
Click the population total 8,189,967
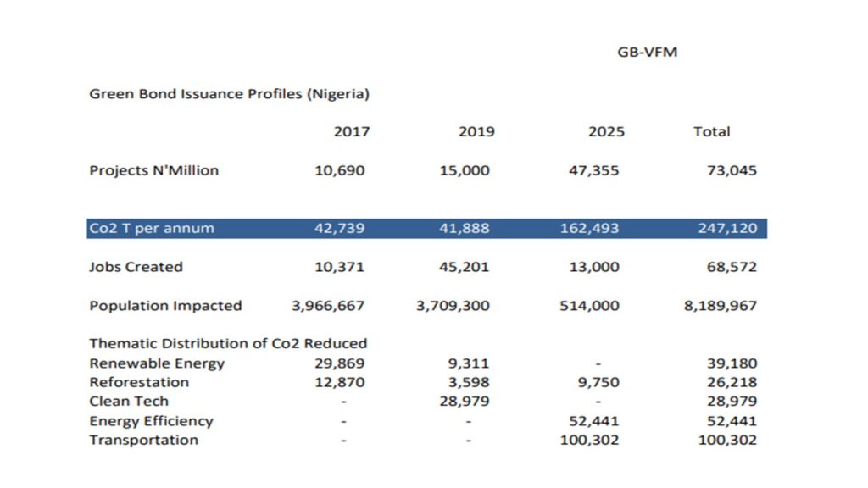coord(717,305)
